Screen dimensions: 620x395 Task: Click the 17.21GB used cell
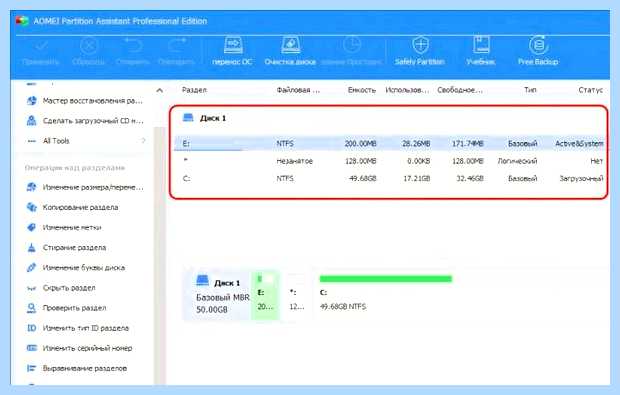point(416,179)
